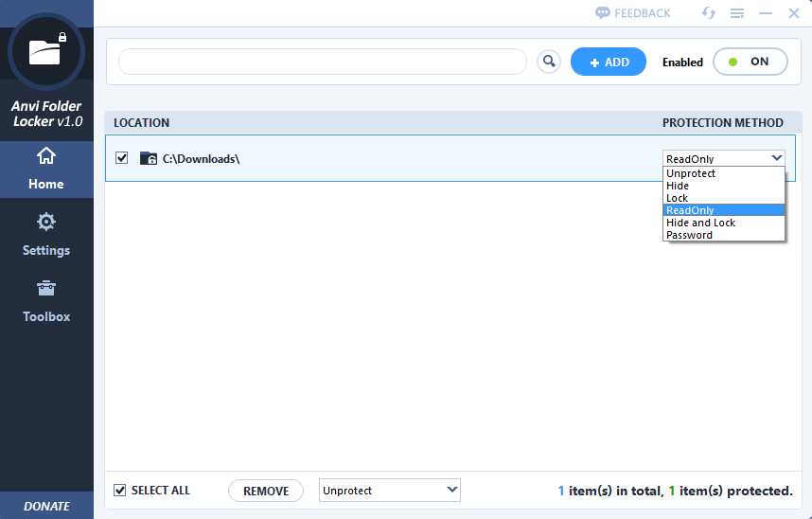Choose Unprotect from the protection list
The height and width of the screenshot is (519, 812).
coord(723,173)
